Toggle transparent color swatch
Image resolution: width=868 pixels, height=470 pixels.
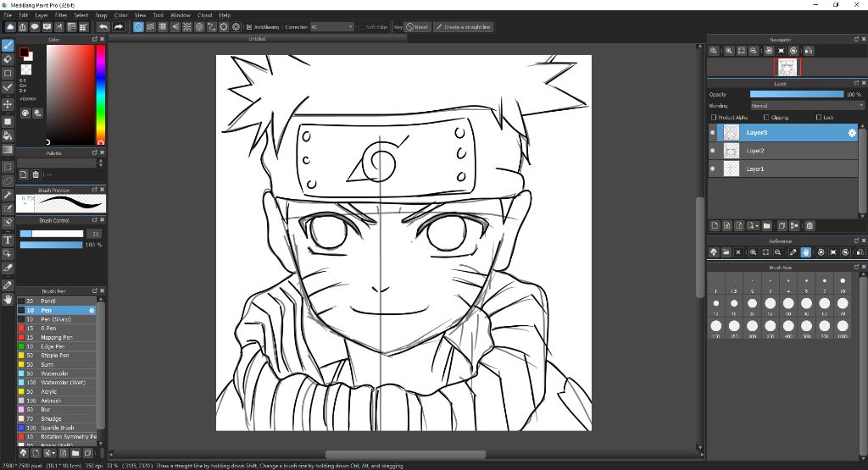(x=26, y=69)
